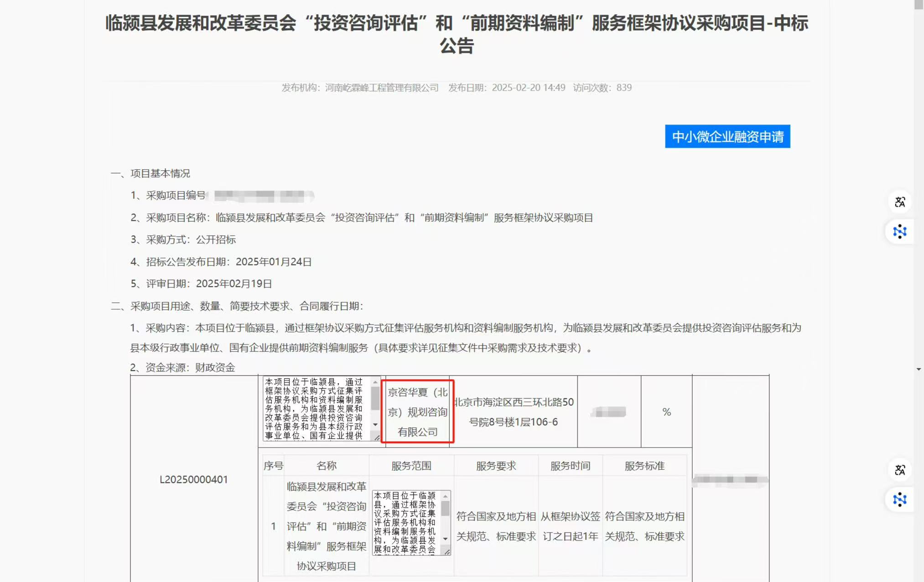Viewport: 924px width, 582px height.
Task: Click the 序号 column header
Action: point(273,466)
